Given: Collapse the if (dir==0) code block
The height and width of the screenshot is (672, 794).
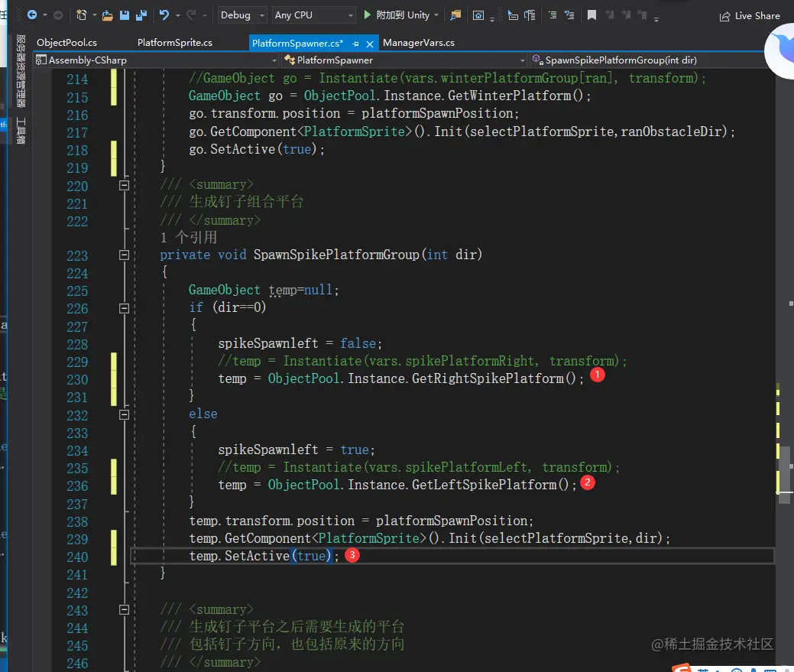Looking at the screenshot, I should [125, 308].
